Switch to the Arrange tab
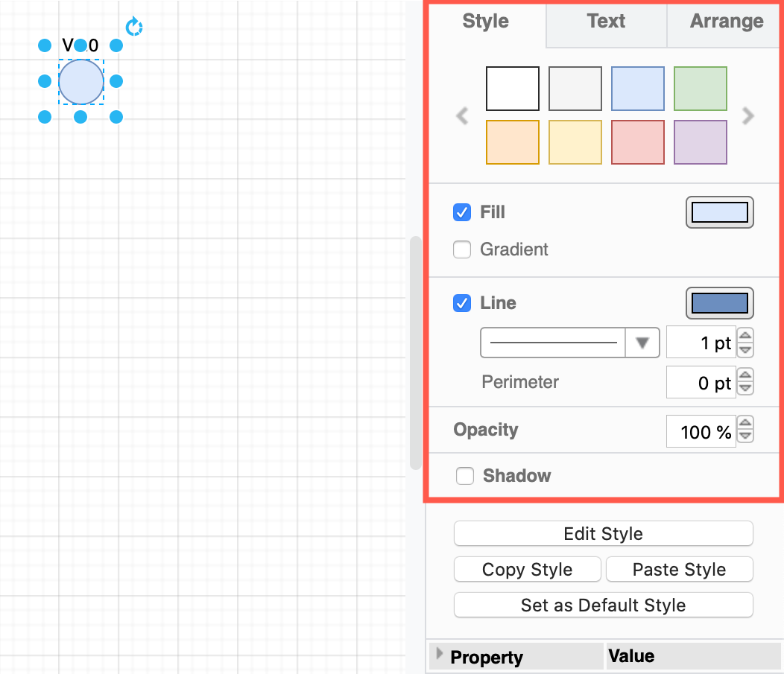 click(x=724, y=21)
